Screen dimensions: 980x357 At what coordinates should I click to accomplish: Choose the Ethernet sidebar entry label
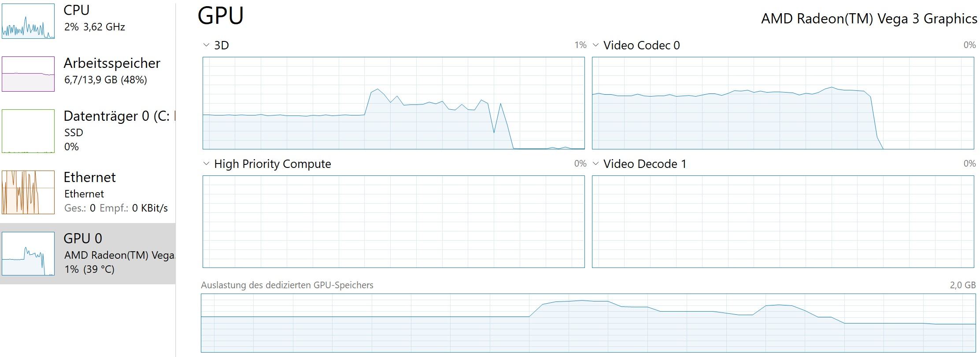tap(89, 177)
